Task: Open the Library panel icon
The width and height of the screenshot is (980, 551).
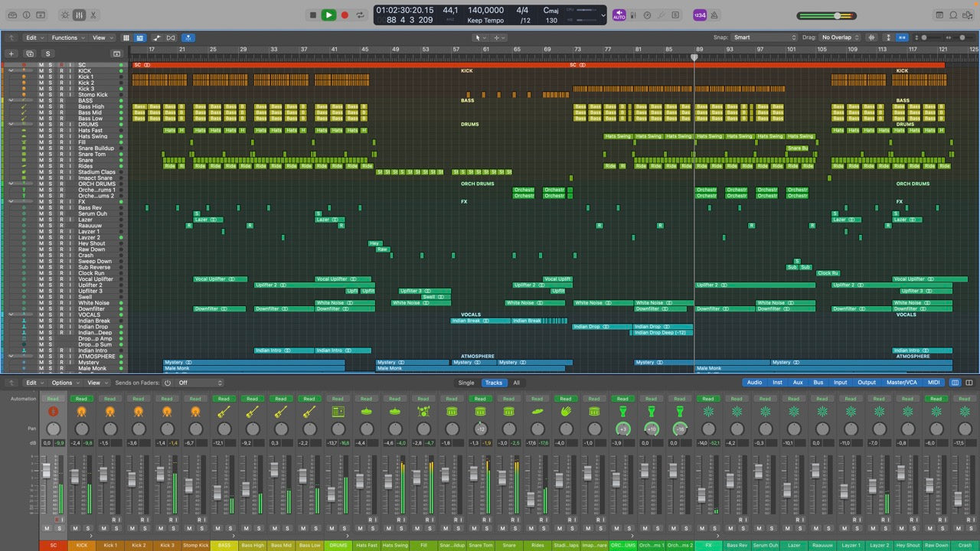Action: (13, 15)
